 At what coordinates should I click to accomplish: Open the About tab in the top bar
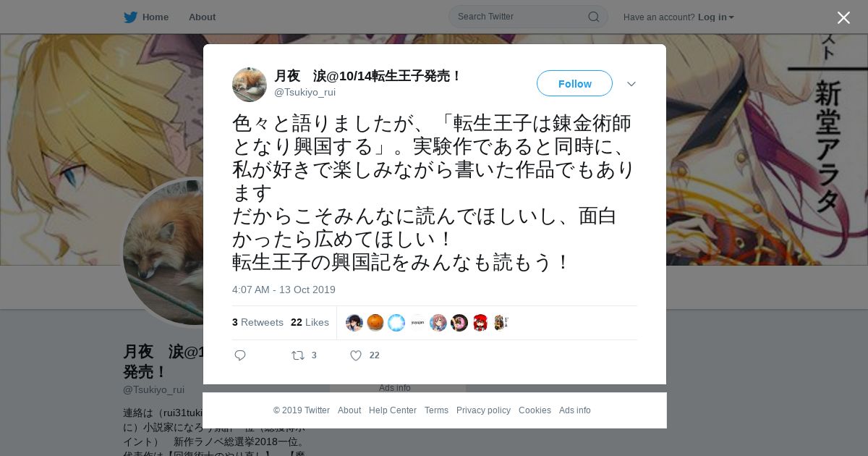pyautogui.click(x=202, y=17)
